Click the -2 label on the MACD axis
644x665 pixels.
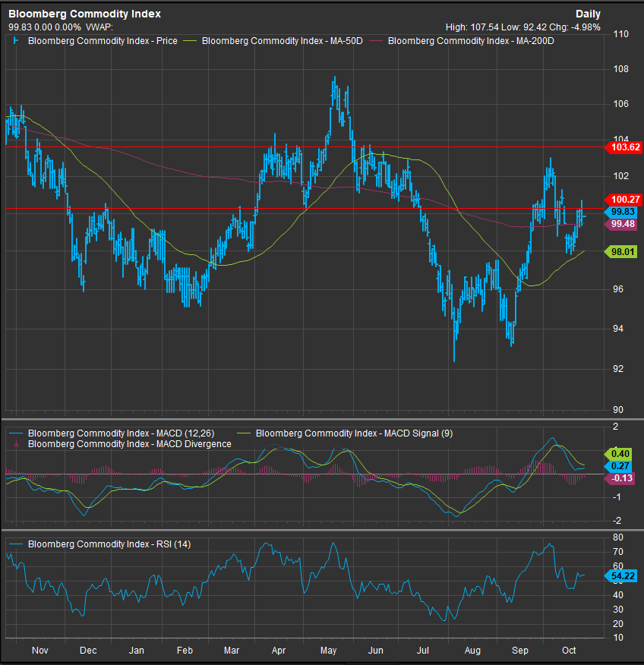coord(617,520)
